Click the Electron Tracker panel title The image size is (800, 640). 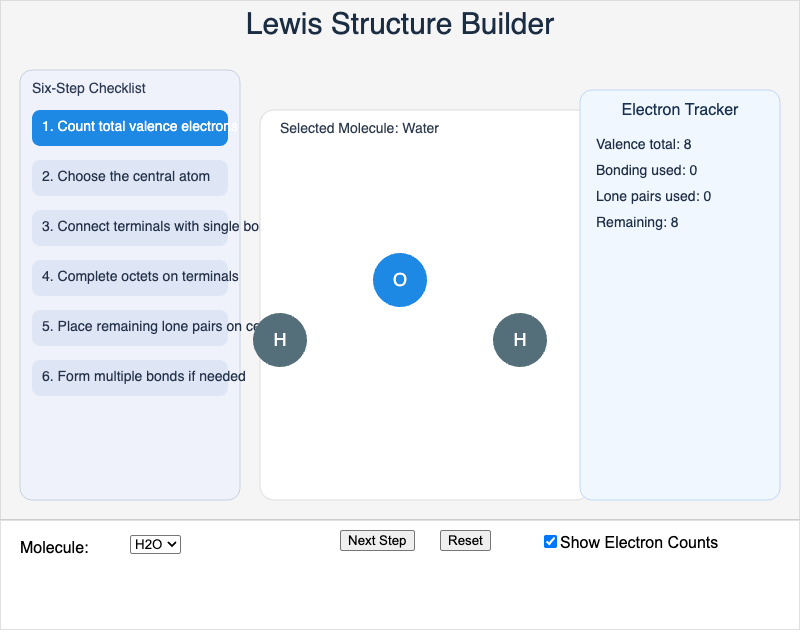(x=679, y=110)
